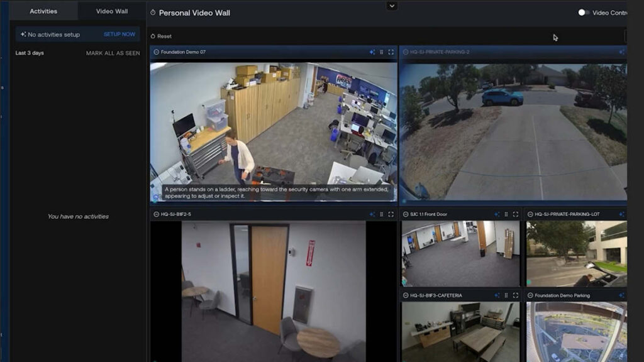Switch to the Video Wall tab

pos(112,11)
